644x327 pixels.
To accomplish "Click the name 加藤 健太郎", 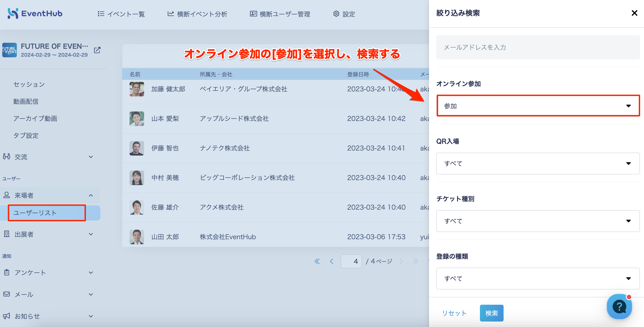I will click(x=168, y=89).
